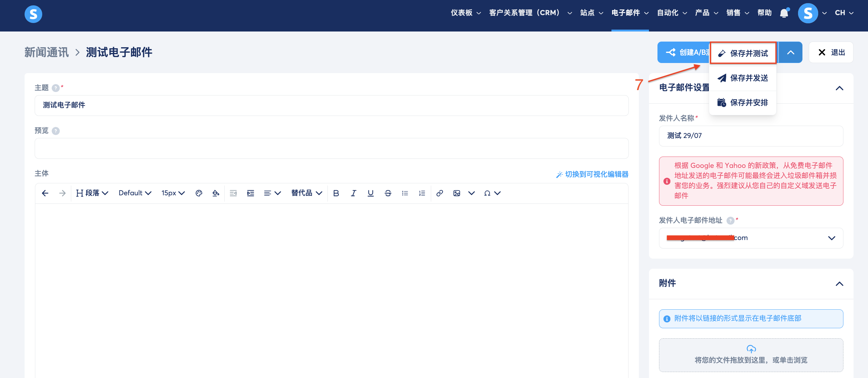
Task: Open the 站点 menu
Action: point(591,13)
